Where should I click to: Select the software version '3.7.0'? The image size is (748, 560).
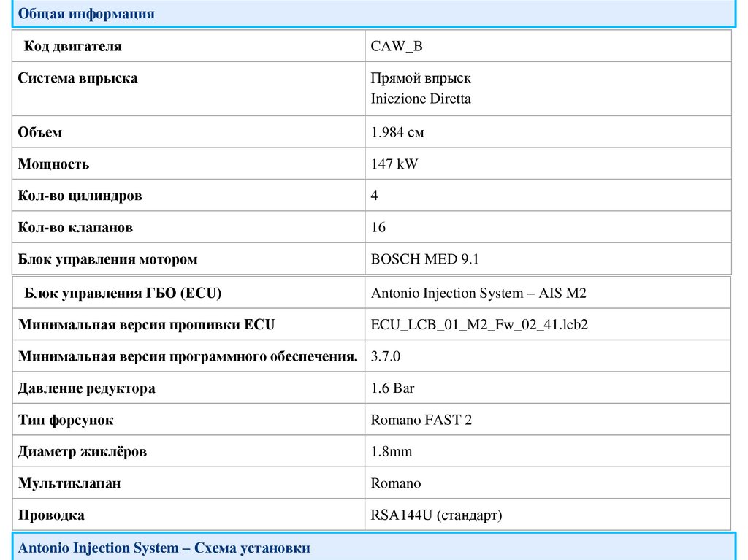pyautogui.click(x=386, y=356)
